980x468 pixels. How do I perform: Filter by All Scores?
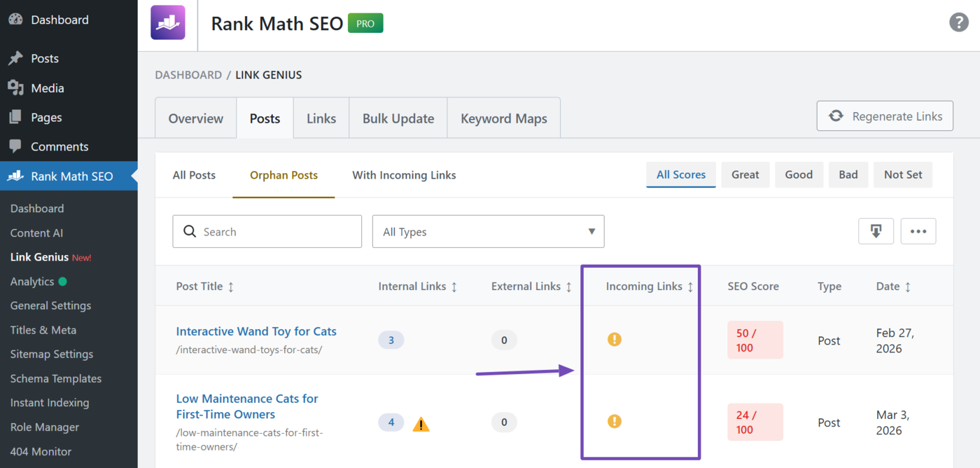[680, 174]
